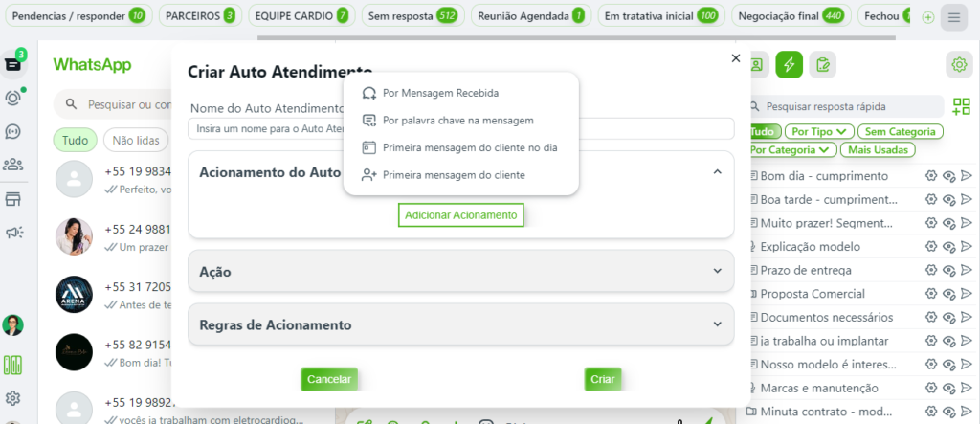
Task: Open settings gear for 'Prazo de entrega'
Action: click(x=930, y=270)
